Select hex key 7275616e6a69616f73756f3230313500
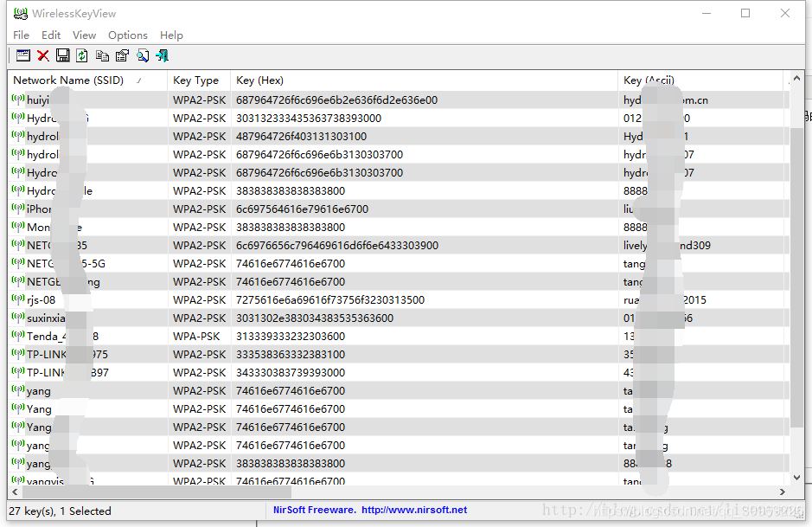Viewport: 812px width, 527px height. click(330, 299)
